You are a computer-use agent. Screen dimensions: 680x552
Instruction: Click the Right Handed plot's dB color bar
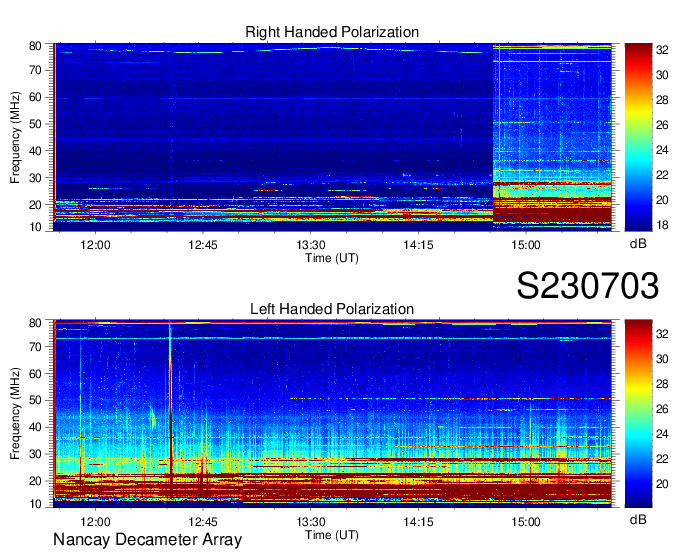(x=638, y=137)
